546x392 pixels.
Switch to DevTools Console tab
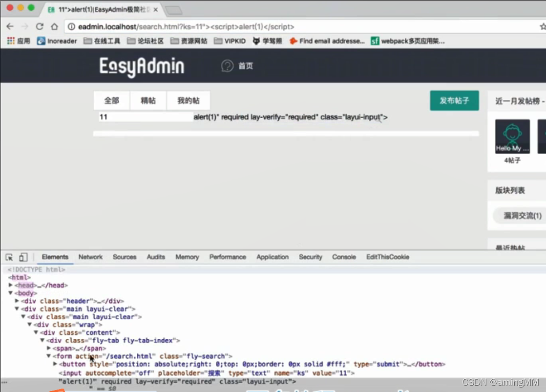(x=344, y=257)
